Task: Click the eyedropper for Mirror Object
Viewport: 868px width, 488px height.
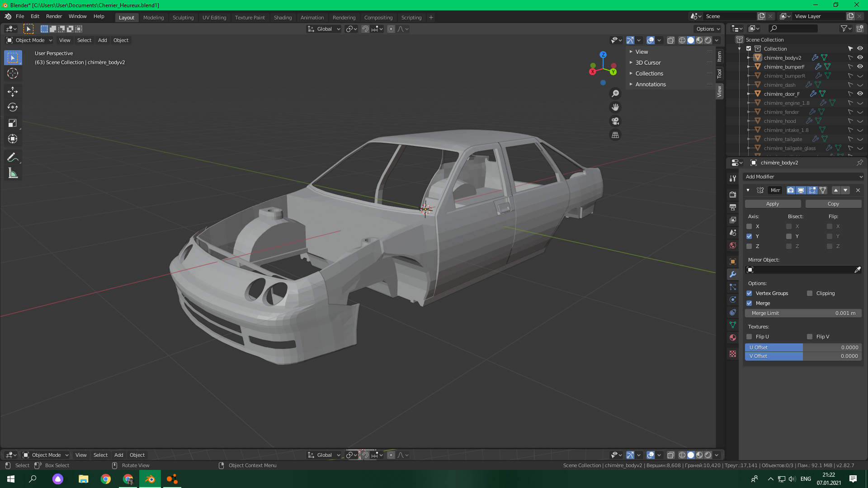Action: click(857, 270)
